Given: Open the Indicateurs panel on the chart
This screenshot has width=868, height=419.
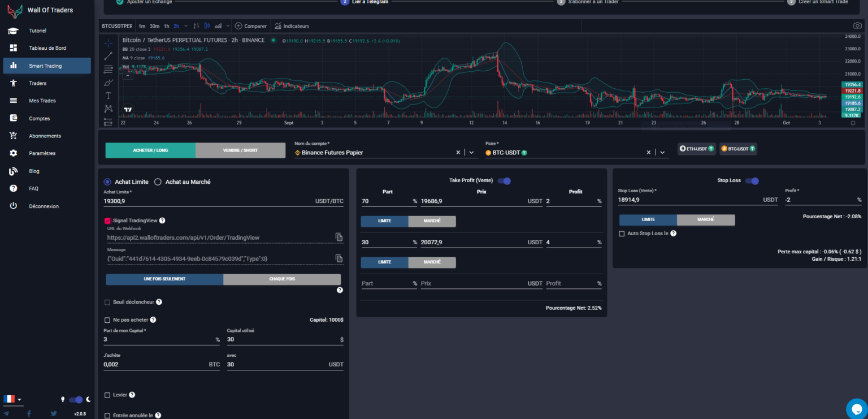Looking at the screenshot, I should point(292,25).
